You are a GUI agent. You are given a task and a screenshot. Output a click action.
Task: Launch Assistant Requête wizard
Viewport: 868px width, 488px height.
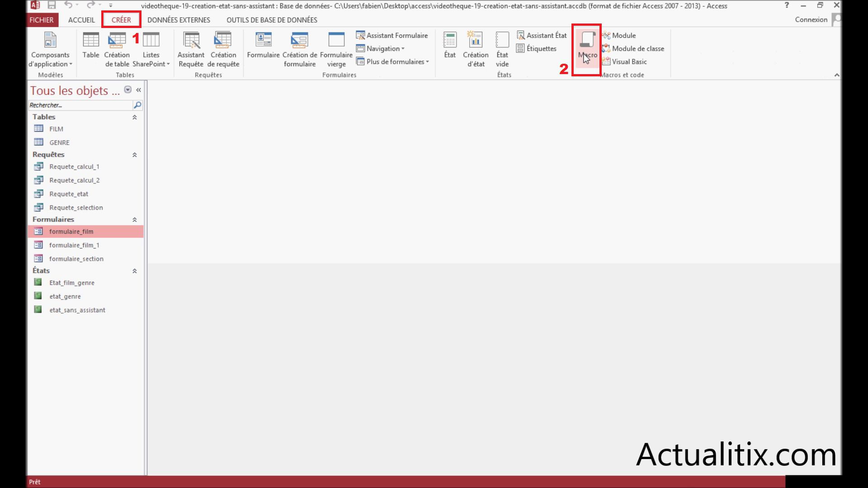pos(191,50)
